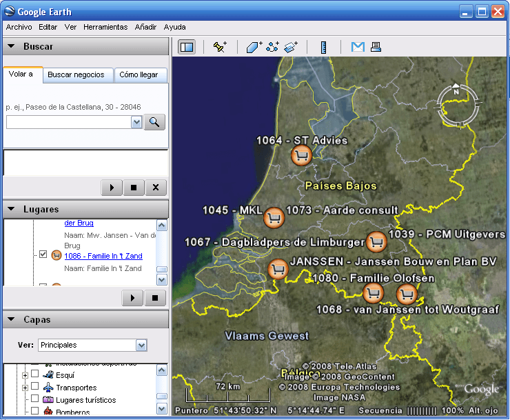Click the JANSSEN - Janssen Bouw en Plan BV cart marker
This screenshot has height=420, width=510.
click(x=278, y=269)
